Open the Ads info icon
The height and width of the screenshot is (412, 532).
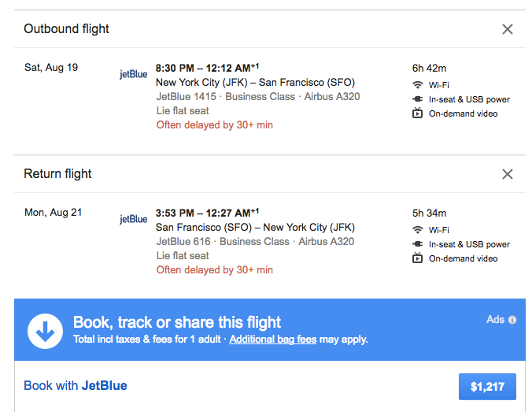(x=512, y=320)
